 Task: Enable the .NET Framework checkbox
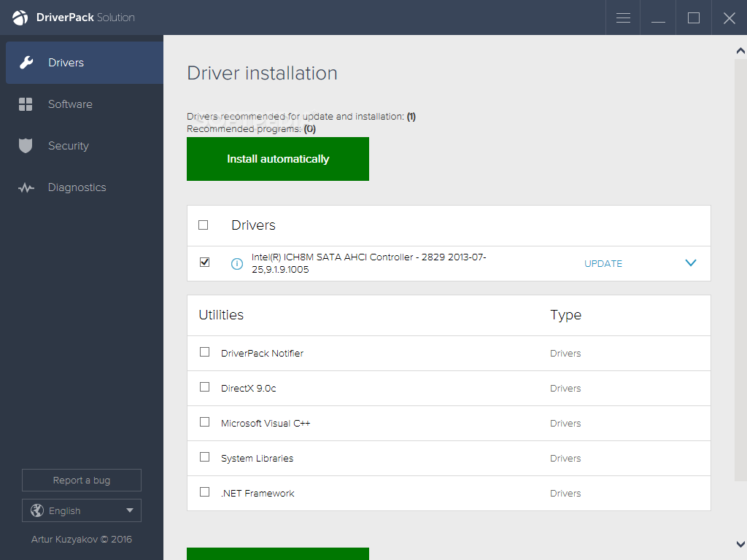pyautogui.click(x=204, y=492)
